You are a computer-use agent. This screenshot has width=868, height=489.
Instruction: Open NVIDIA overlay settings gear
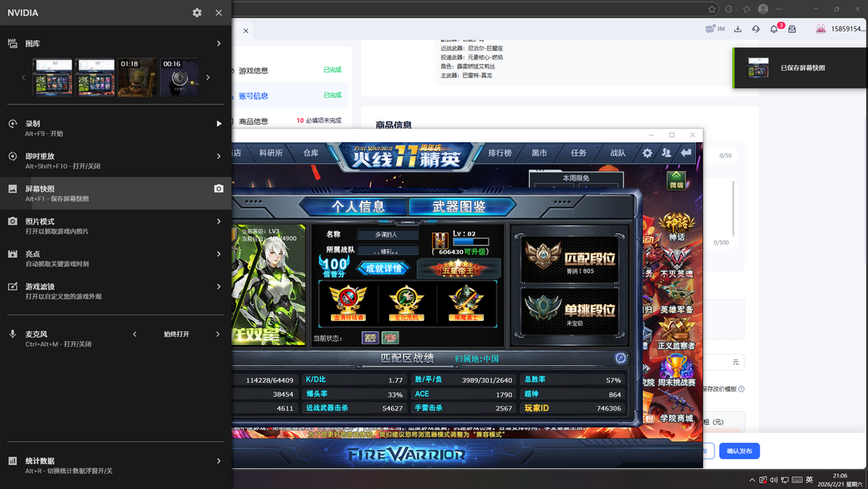[197, 13]
